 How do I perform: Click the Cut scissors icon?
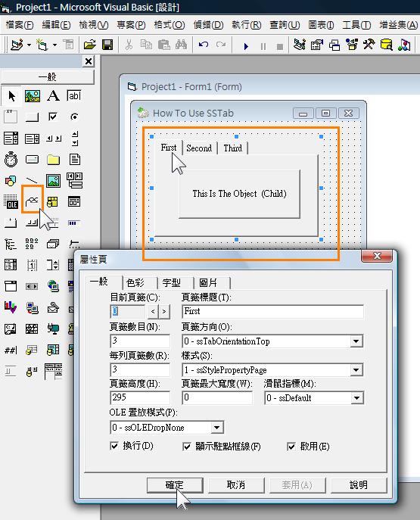129,45
